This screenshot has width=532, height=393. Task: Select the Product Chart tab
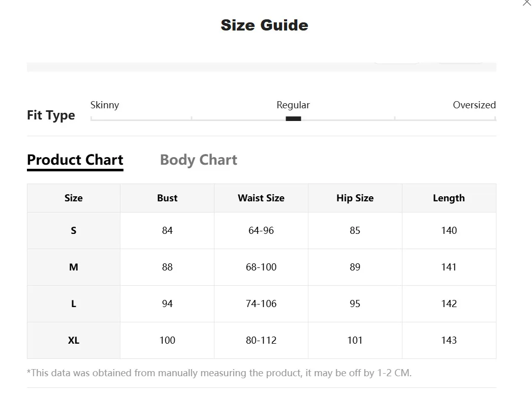click(75, 160)
